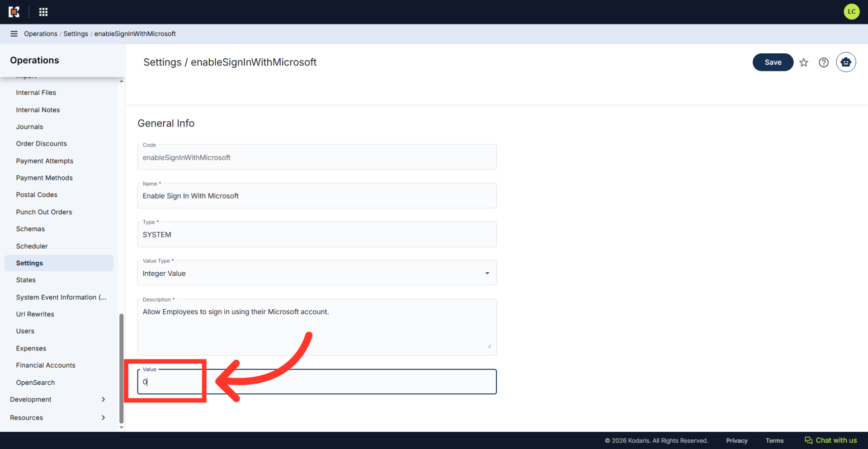Viewport: 868px width, 449px height.
Task: Click sidebar scroll up arrow
Action: [121, 81]
